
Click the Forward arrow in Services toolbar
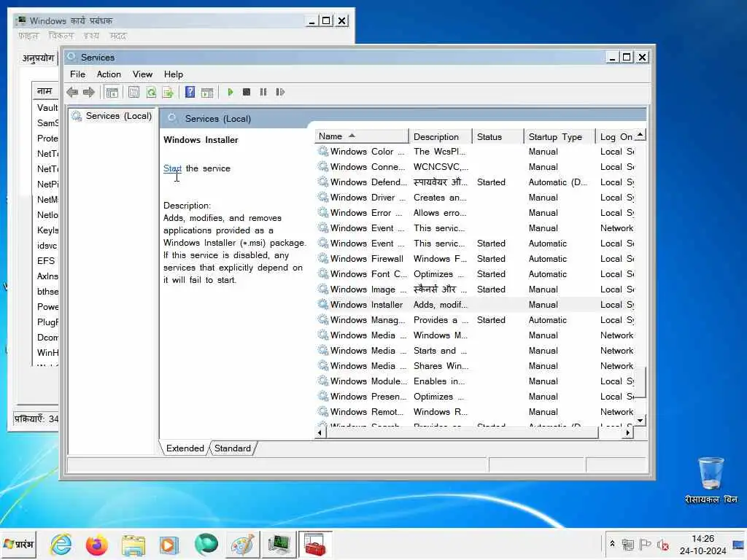88,92
